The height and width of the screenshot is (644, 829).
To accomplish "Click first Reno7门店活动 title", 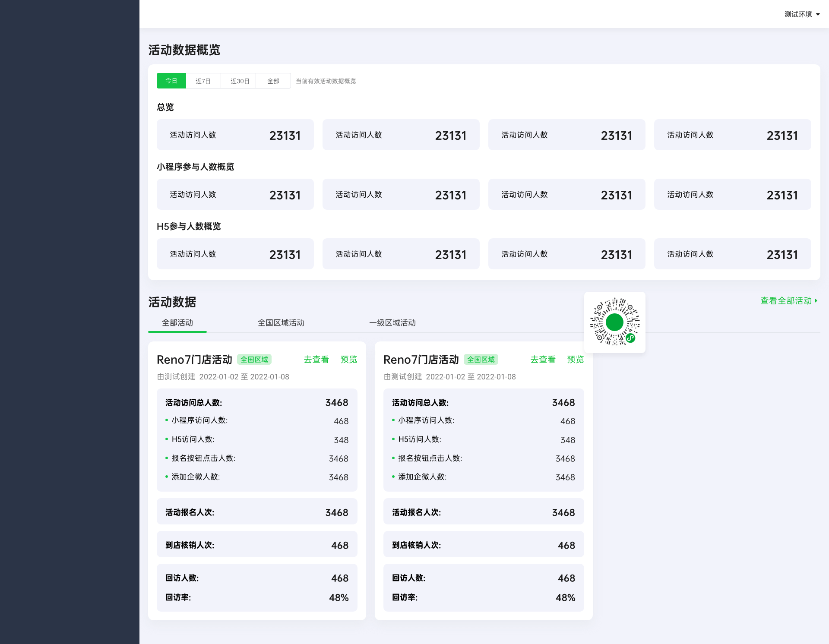I will tap(194, 360).
